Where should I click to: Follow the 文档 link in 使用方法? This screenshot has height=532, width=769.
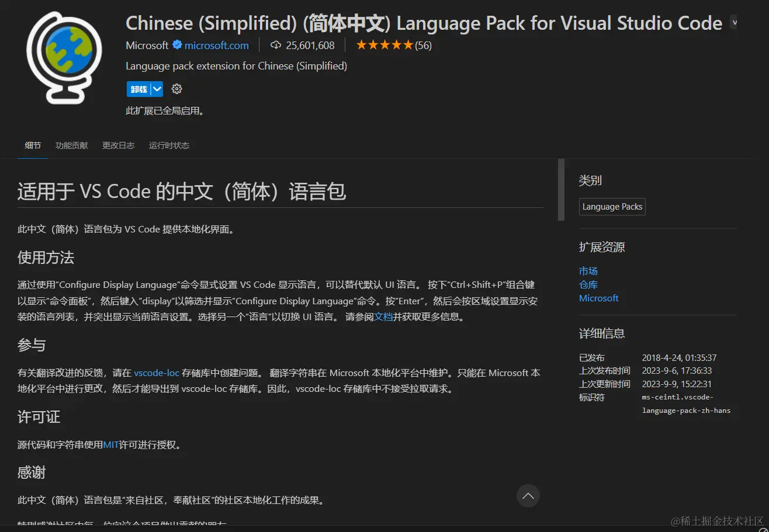pyautogui.click(x=383, y=317)
